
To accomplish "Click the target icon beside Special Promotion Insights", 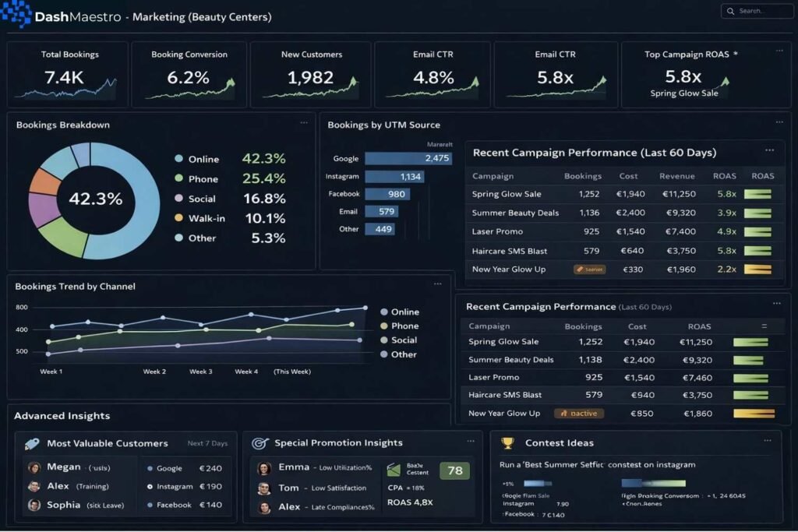I will pyautogui.click(x=260, y=443).
